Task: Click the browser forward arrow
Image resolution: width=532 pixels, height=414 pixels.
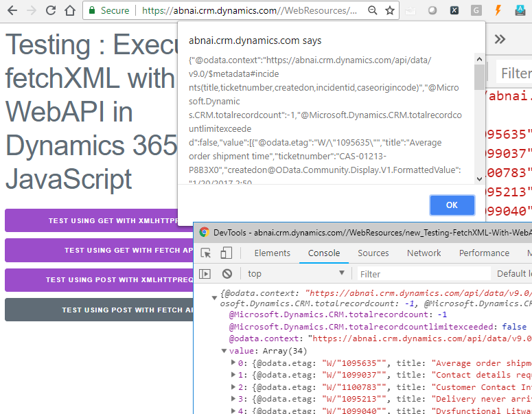Action: [32, 10]
